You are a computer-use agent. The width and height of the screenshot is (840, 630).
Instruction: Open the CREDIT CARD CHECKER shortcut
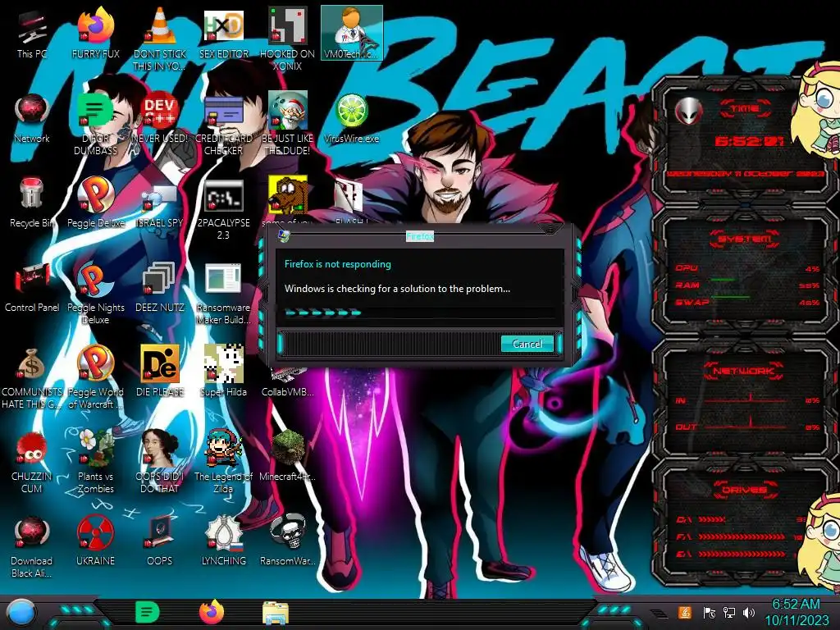tap(223, 125)
